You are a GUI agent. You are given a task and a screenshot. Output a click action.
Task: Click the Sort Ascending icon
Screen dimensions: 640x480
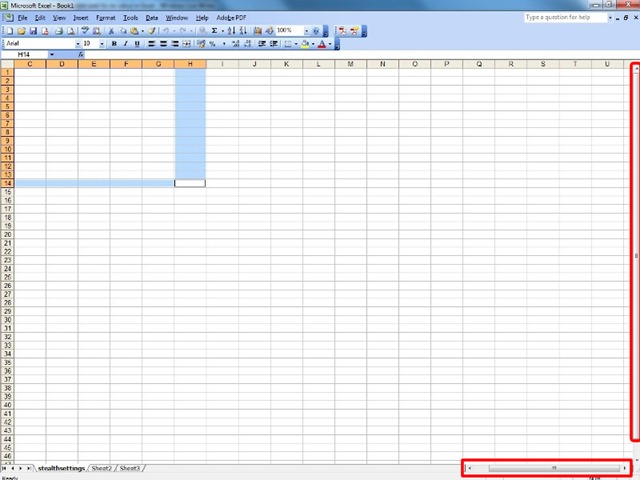click(229, 31)
